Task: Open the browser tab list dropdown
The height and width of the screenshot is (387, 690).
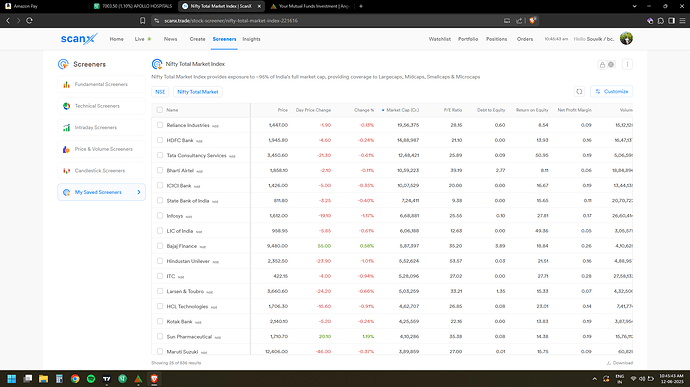Action: (x=634, y=6)
